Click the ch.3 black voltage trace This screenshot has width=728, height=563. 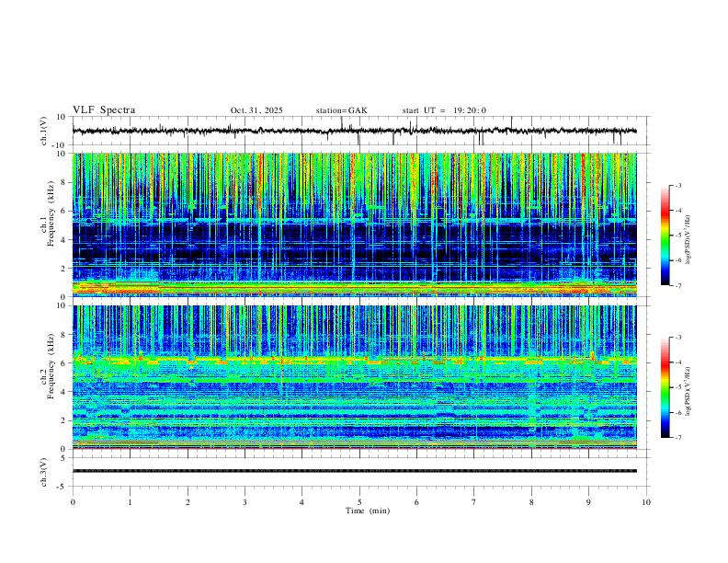(354, 471)
